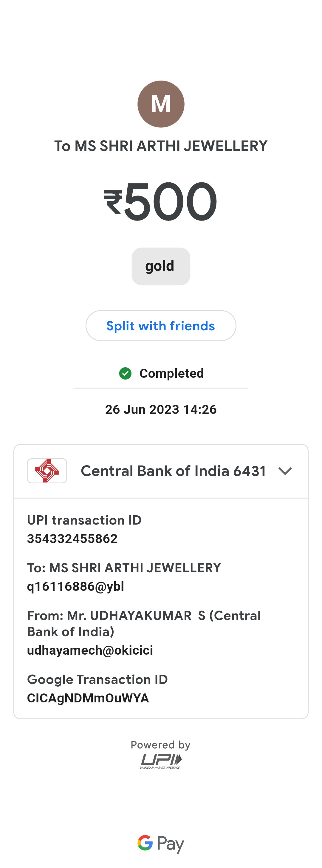Expand the bank account chevron arrow
322x868 pixels.
click(285, 471)
